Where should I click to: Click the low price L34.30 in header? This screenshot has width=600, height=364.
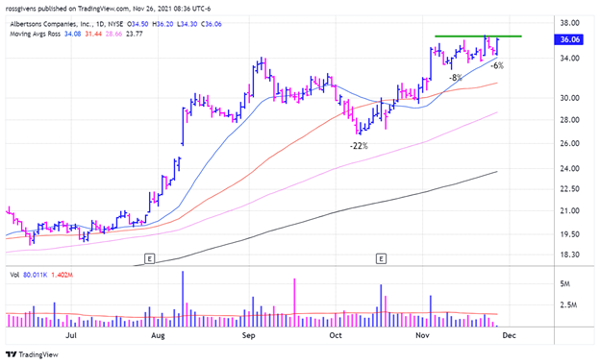pyautogui.click(x=187, y=24)
